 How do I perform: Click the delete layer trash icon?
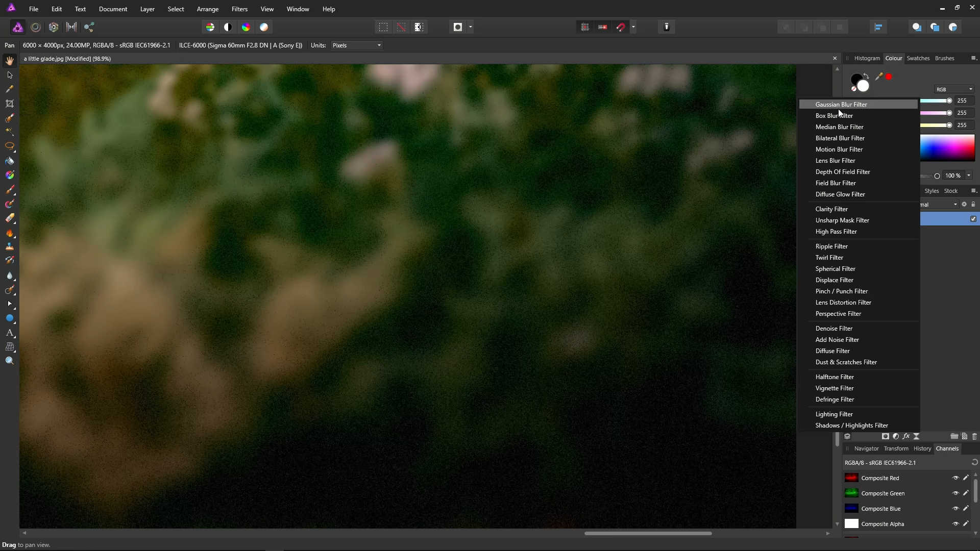[974, 436]
